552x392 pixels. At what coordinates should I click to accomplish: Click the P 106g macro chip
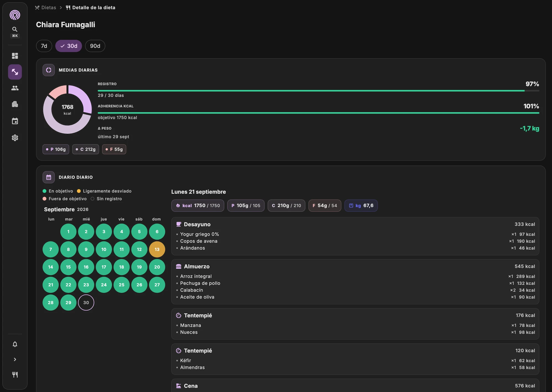(x=56, y=149)
